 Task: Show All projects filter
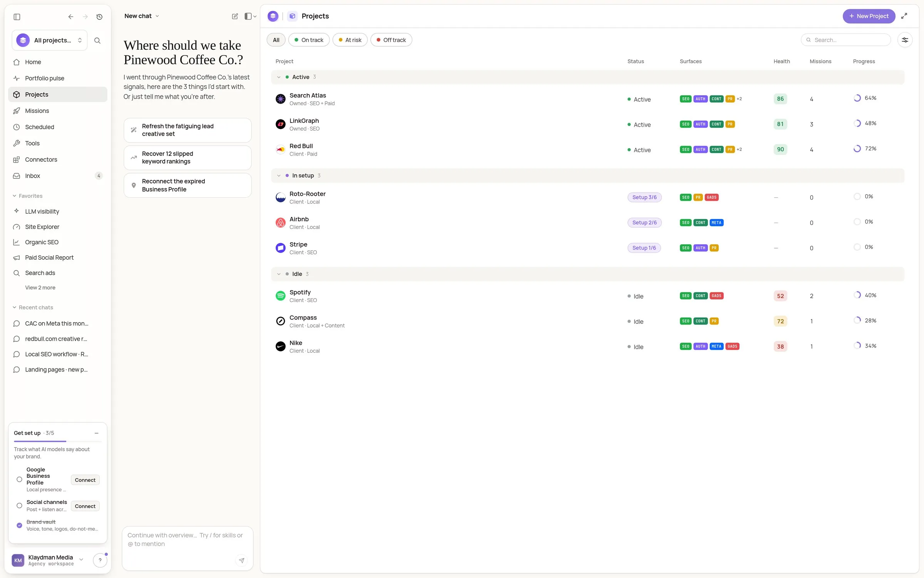tap(276, 40)
